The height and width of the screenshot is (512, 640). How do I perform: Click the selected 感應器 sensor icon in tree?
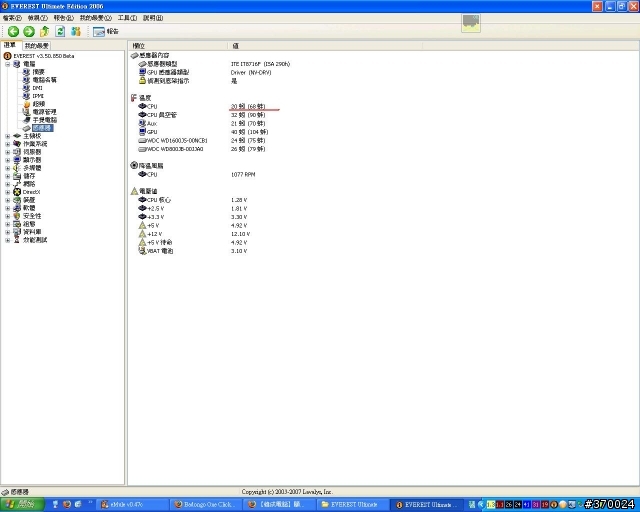coord(27,128)
